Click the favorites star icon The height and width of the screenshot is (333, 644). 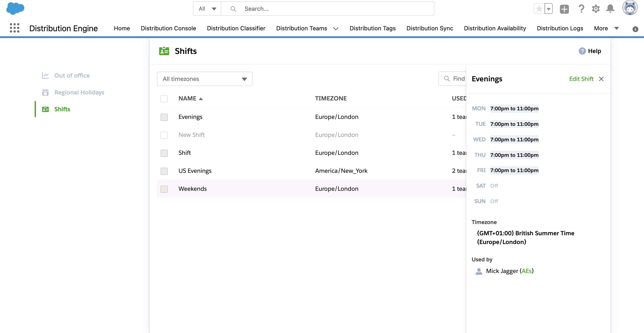point(539,9)
